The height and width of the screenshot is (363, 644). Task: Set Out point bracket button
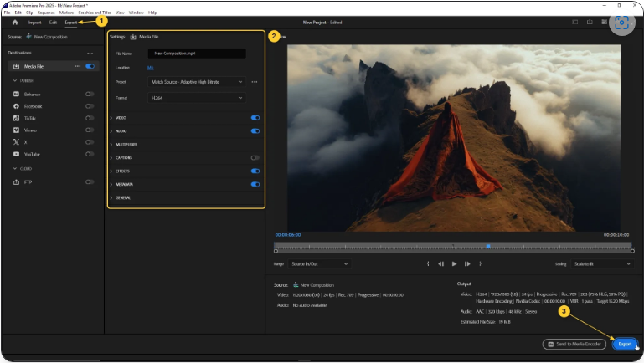point(480,264)
